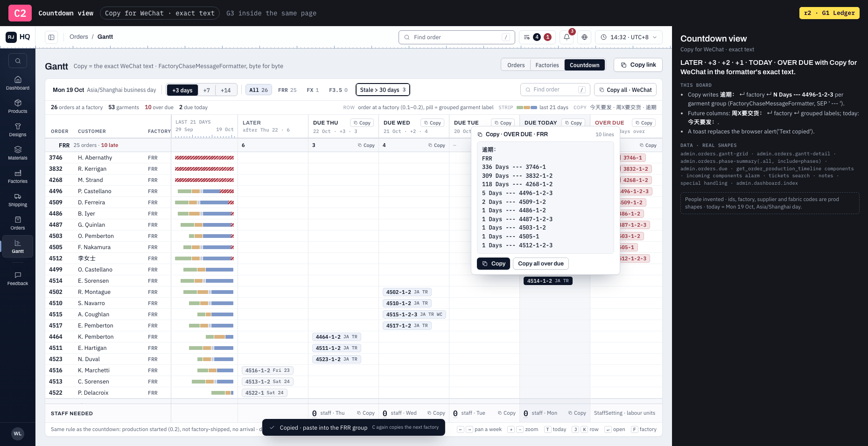Open the Feedback sidebar icon

click(18, 279)
